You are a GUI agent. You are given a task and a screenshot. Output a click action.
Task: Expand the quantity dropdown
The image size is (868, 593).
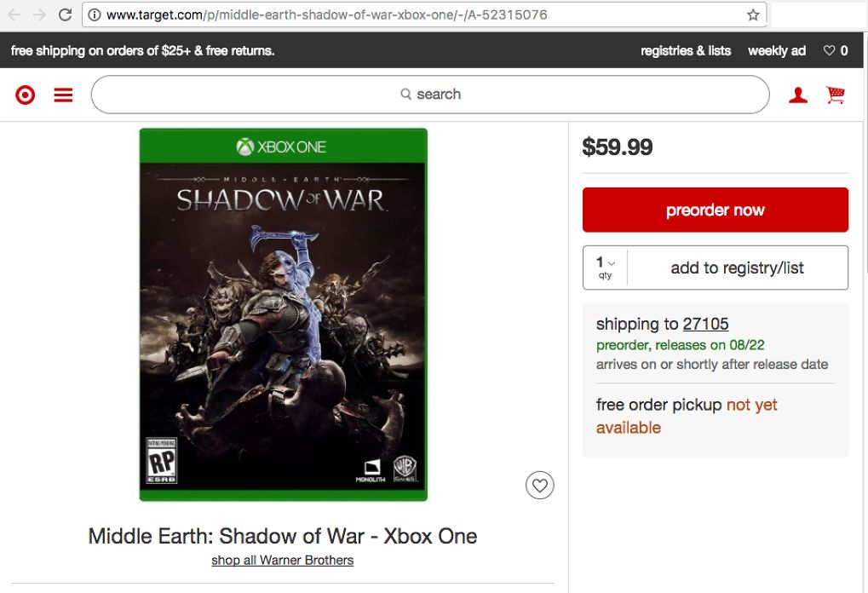click(606, 268)
